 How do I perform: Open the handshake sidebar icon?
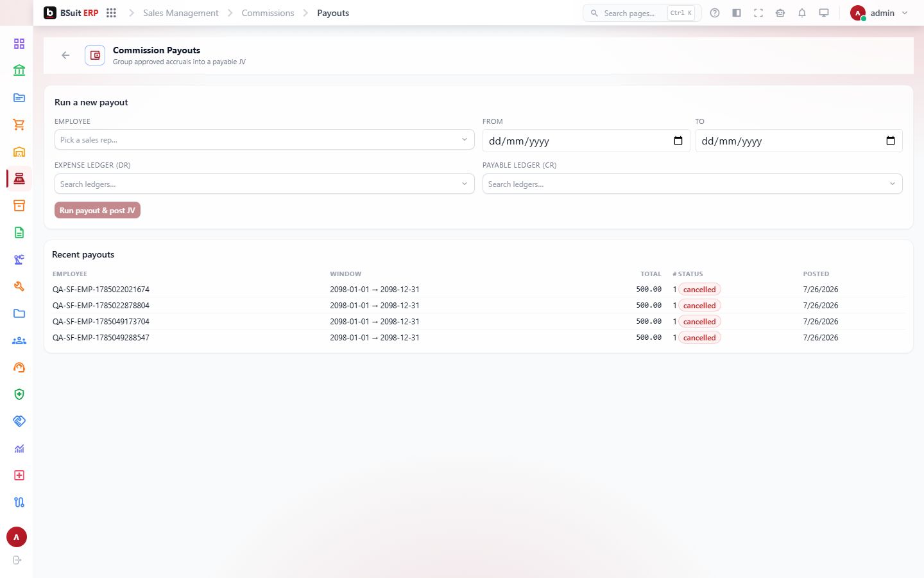pyautogui.click(x=19, y=421)
